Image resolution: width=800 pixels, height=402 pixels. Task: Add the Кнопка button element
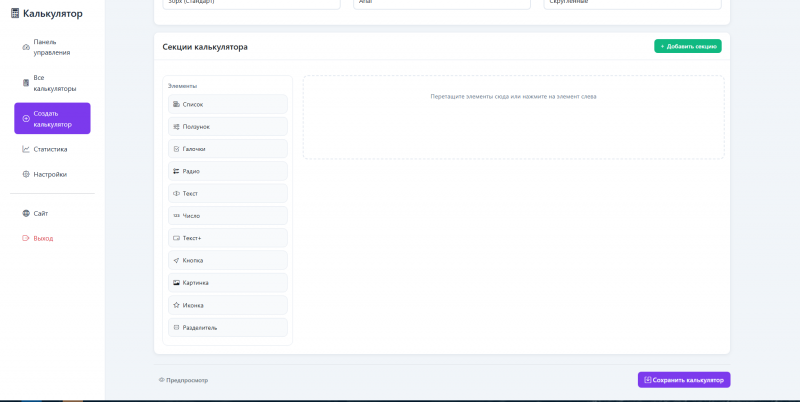coord(228,260)
